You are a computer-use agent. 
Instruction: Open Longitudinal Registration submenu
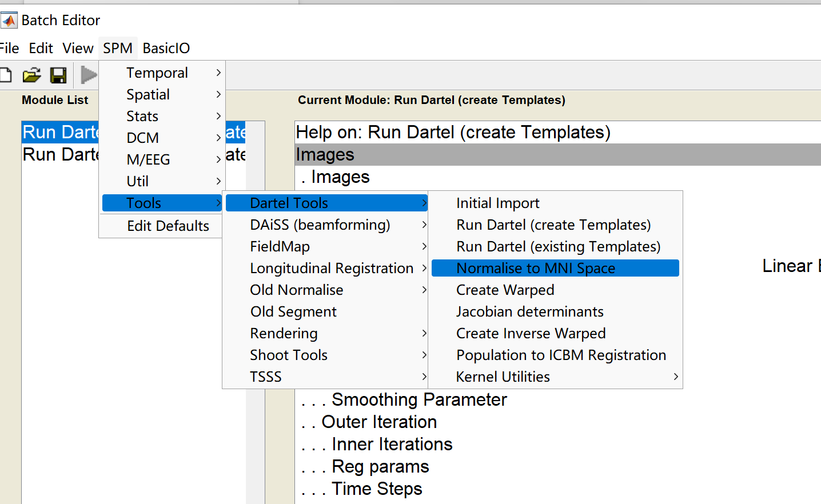pos(326,268)
